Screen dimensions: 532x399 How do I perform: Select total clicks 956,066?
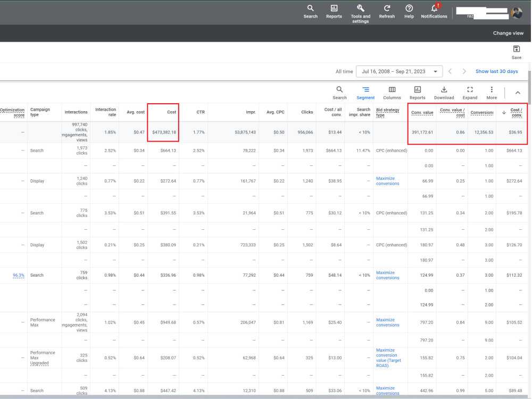(305, 132)
